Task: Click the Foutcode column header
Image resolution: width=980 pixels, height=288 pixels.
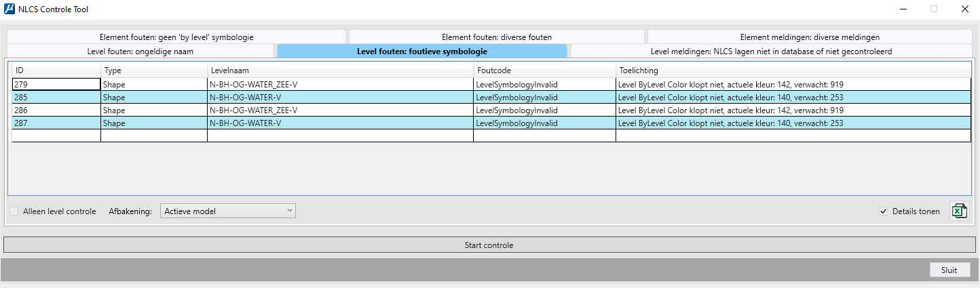Action: [x=544, y=70]
